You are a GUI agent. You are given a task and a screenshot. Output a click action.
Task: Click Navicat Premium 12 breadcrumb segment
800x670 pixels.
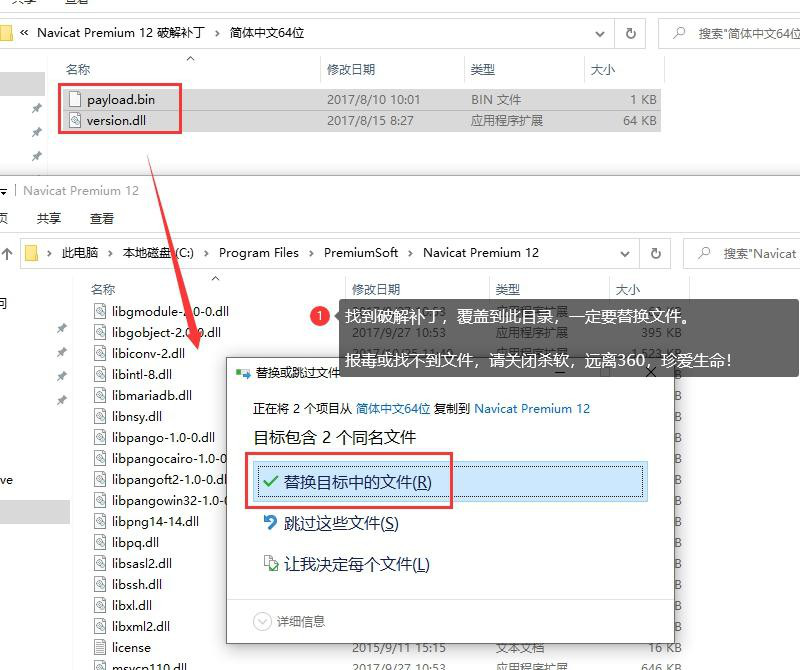(481, 253)
